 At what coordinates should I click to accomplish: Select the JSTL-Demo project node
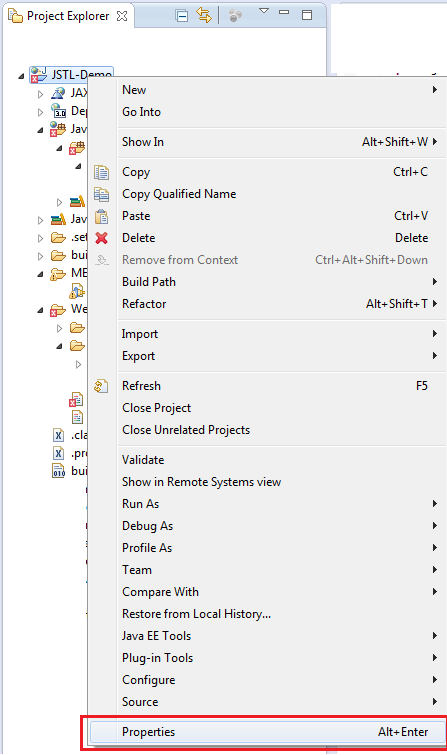[71, 75]
